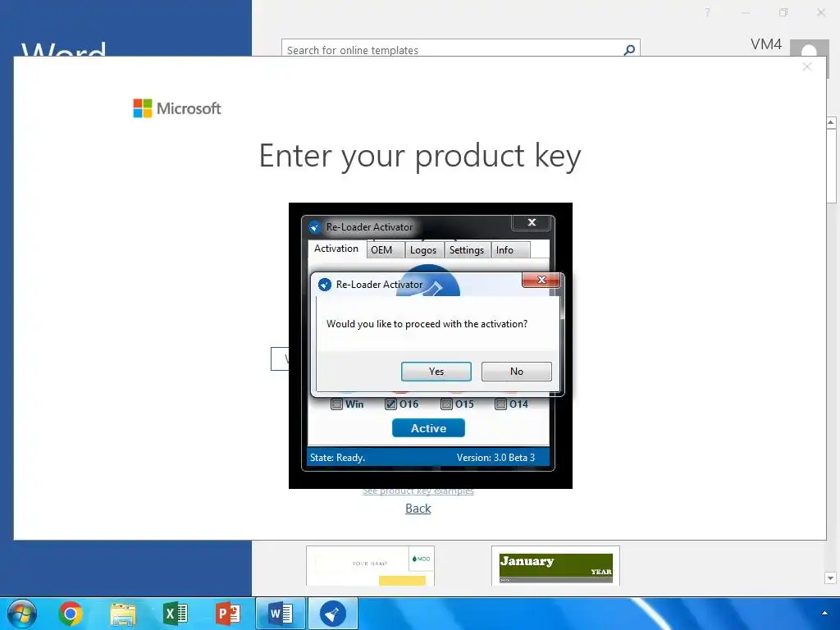The height and width of the screenshot is (630, 840).
Task: Select the Re-Loader taskbar icon
Action: pyautogui.click(x=333, y=614)
